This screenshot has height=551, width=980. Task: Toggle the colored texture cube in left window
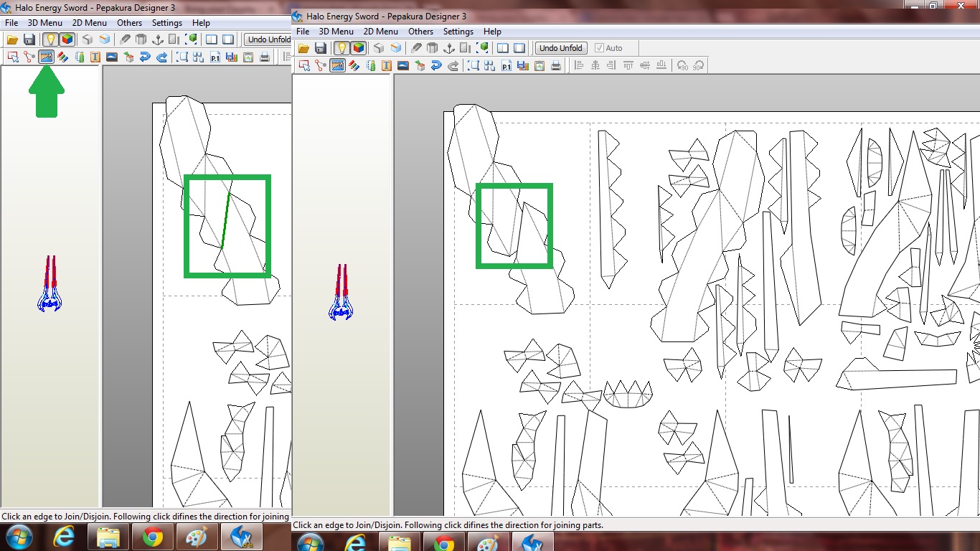point(67,39)
